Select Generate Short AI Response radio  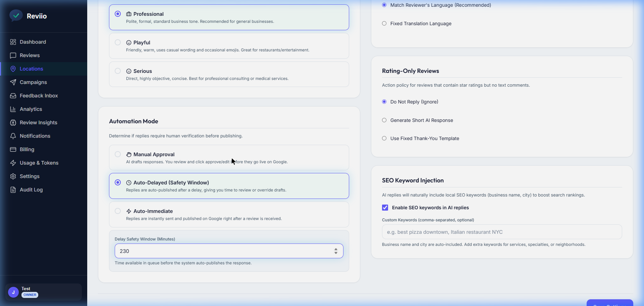tap(384, 120)
